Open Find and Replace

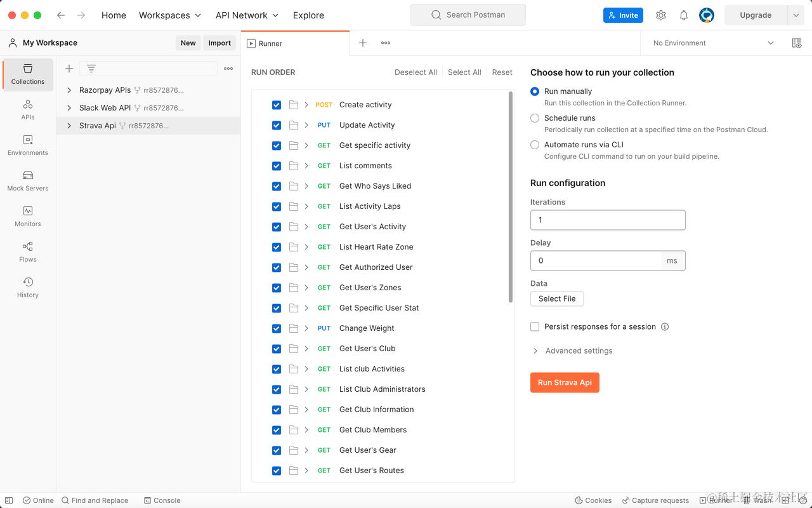pos(95,500)
